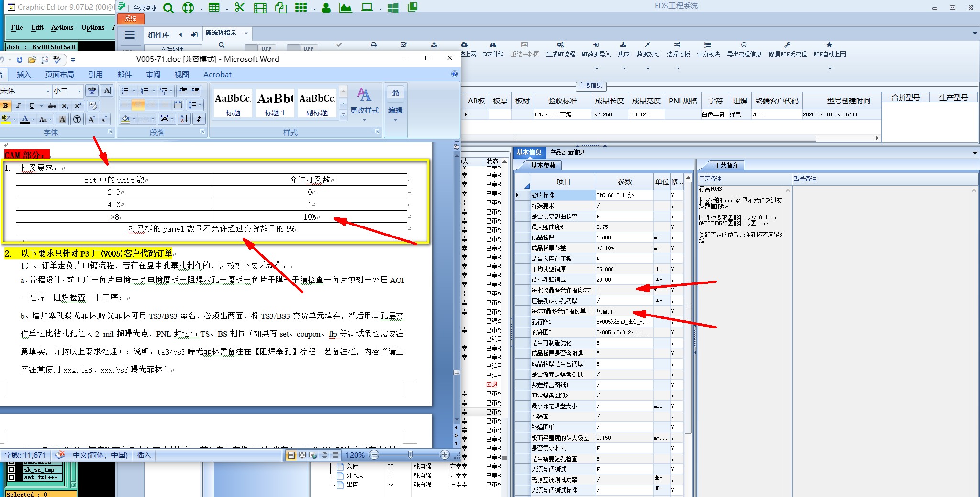Click 合拼模块 list icon
This screenshot has width=980, height=497.
[x=708, y=49]
